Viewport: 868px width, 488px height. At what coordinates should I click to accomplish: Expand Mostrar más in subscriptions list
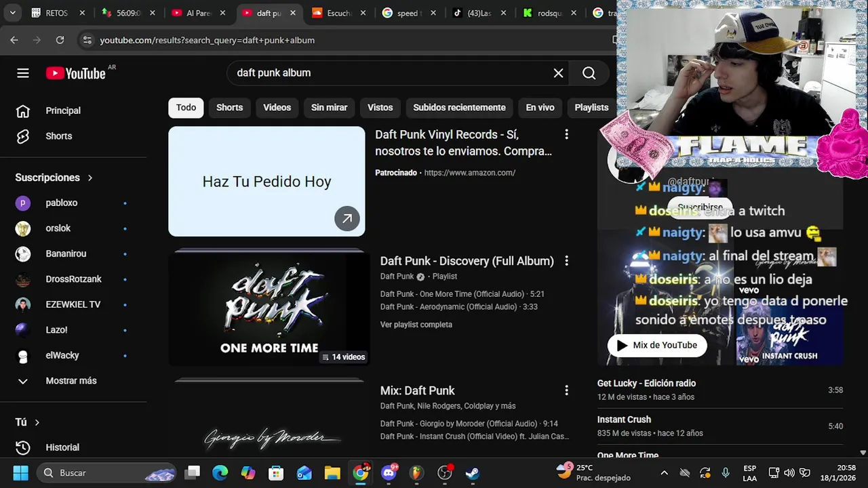pyautogui.click(x=71, y=381)
